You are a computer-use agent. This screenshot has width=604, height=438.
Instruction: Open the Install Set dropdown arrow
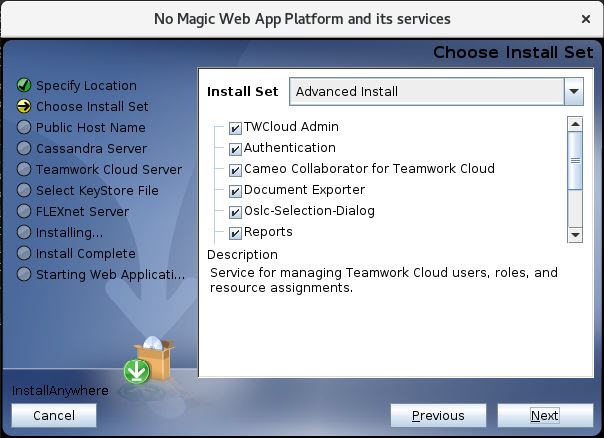click(x=573, y=92)
